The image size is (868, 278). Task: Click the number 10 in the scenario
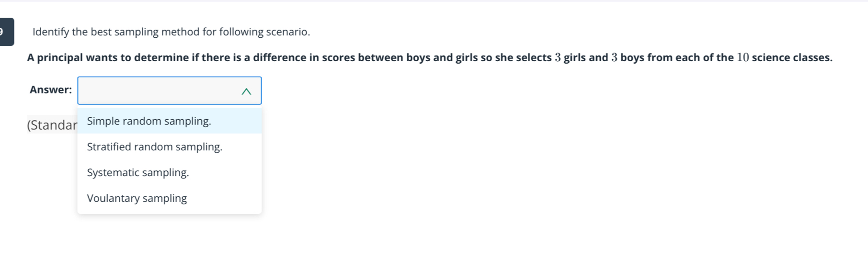pos(742,58)
